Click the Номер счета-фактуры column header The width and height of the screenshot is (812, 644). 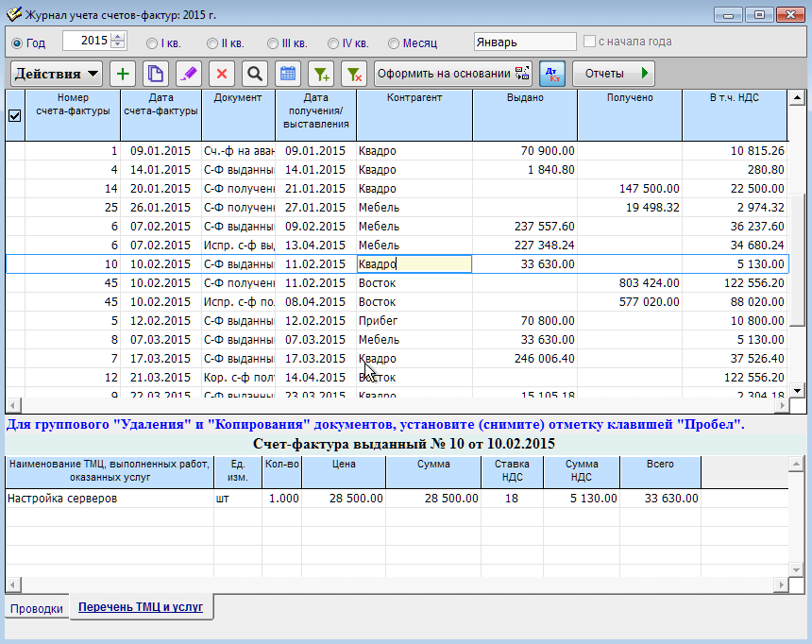(73, 115)
